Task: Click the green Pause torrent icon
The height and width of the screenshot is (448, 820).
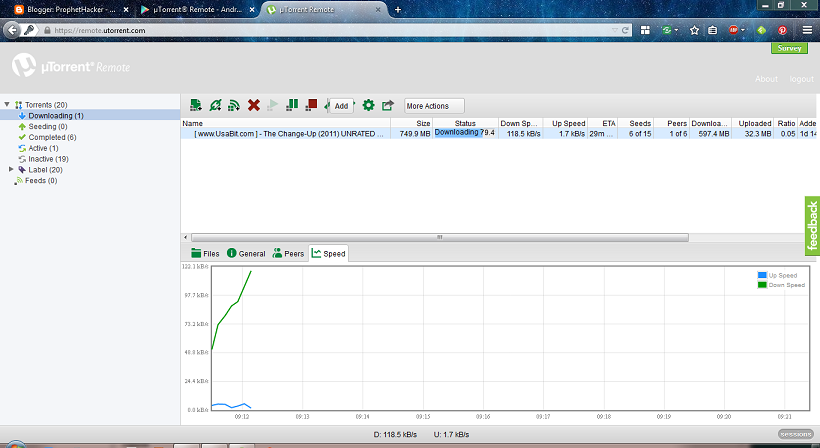Action: coord(292,105)
